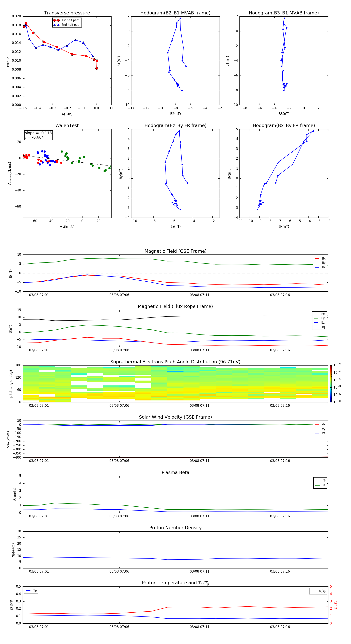Click the "Bz(nT)" axis label
Viewport: 351px width, 644px height.
coord(175,227)
